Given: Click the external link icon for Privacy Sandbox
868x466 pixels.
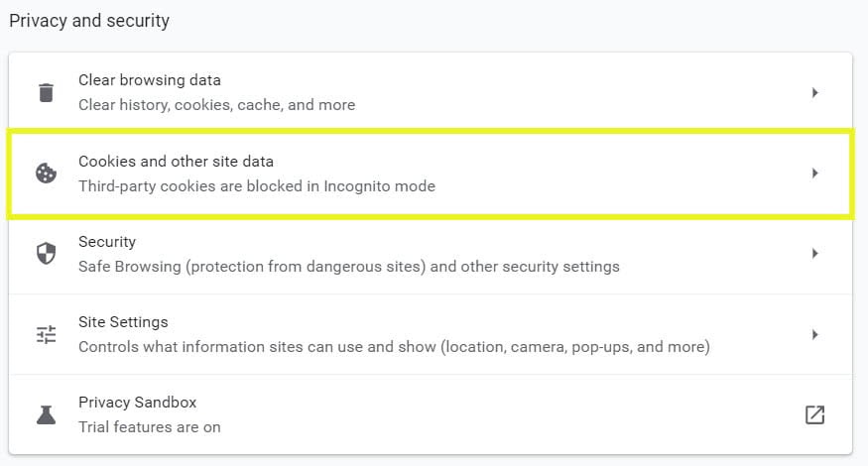Looking at the screenshot, I should [x=814, y=415].
